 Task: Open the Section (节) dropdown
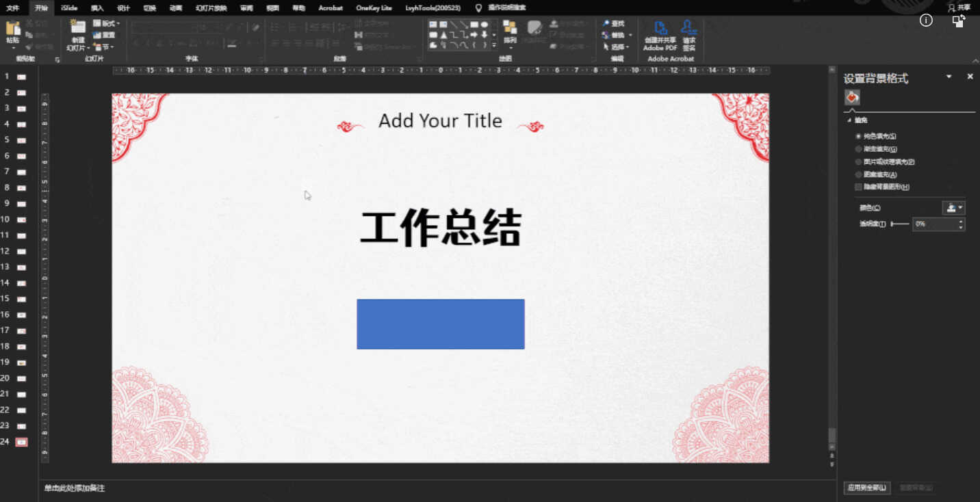(104, 47)
